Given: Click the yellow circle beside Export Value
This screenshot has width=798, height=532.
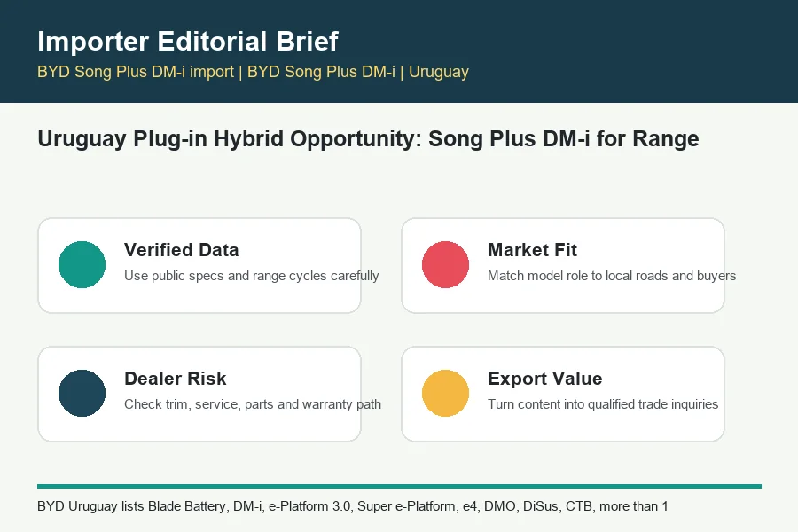Looking at the screenshot, I should pos(445,393).
